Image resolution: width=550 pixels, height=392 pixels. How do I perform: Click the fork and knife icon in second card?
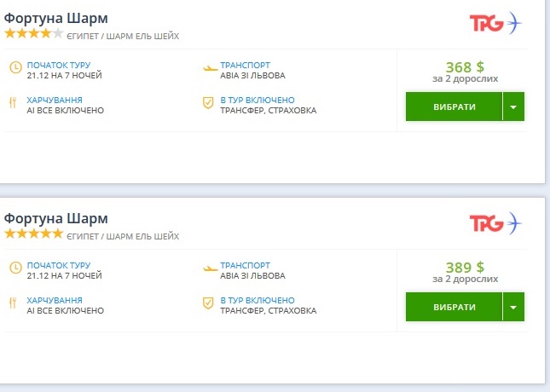pyautogui.click(x=14, y=303)
